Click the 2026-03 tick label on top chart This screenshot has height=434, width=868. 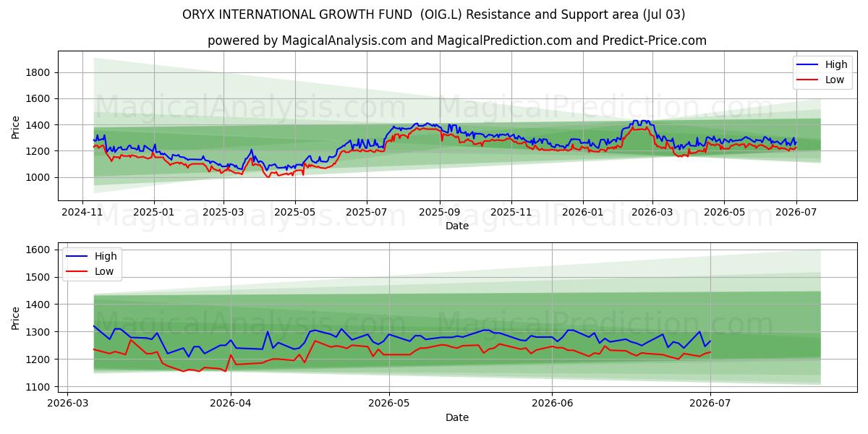click(652, 212)
